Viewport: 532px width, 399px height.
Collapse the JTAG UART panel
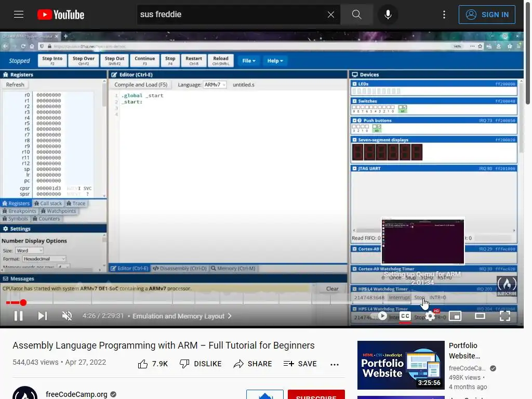click(354, 168)
